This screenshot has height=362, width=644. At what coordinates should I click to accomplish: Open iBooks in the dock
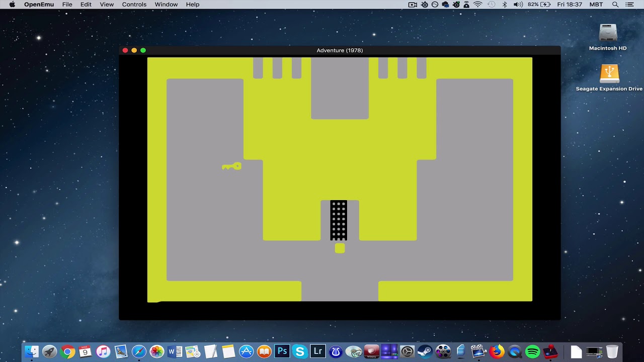click(x=264, y=351)
